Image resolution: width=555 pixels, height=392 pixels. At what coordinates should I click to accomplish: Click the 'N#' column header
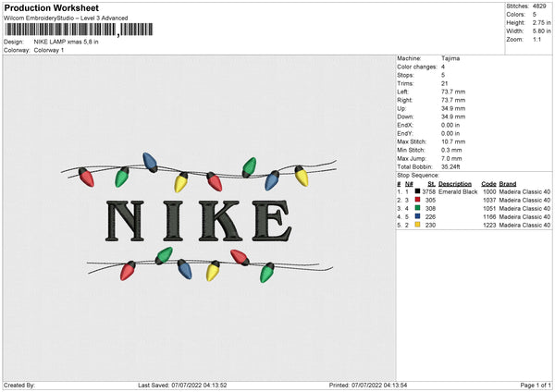(x=409, y=184)
